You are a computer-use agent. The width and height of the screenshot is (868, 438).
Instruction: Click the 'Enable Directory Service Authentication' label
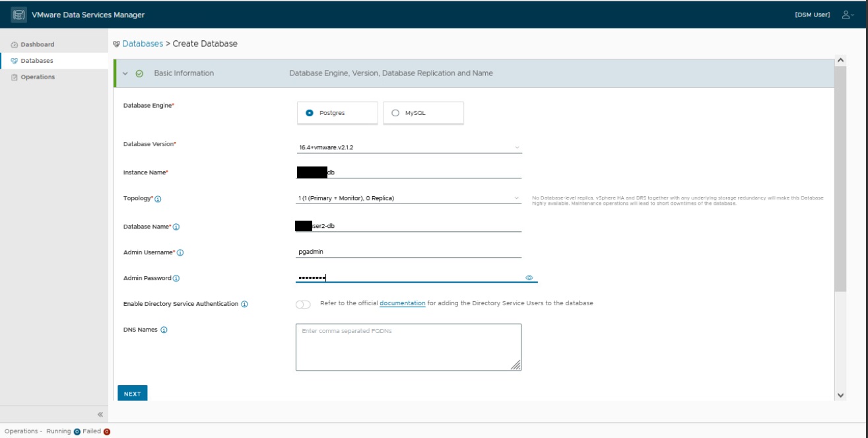point(181,304)
